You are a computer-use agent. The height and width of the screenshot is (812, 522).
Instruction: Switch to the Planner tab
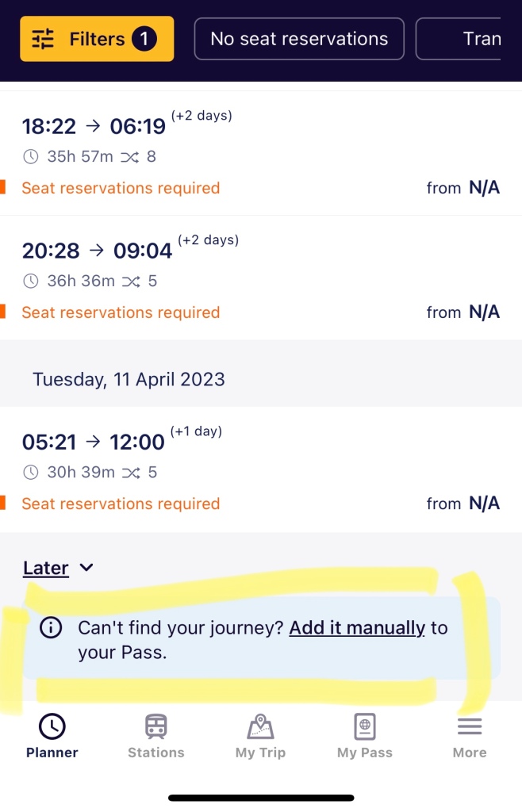(x=52, y=736)
